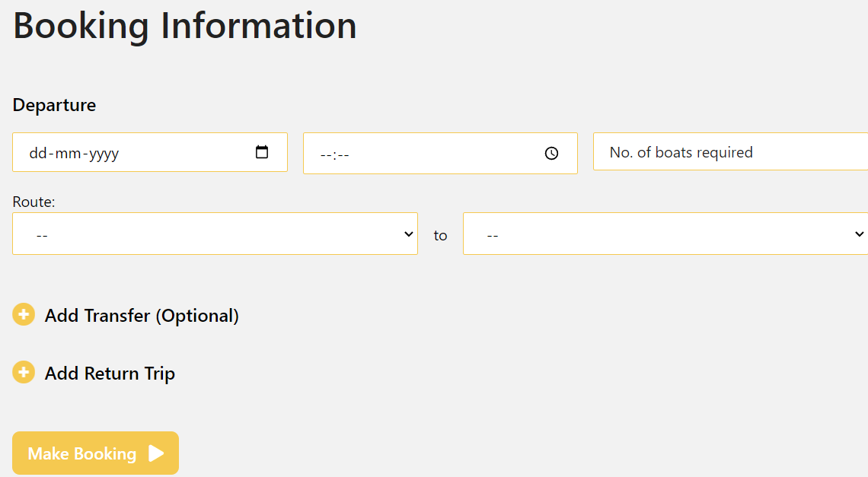Expand the Add Transfer (Optional) section
The width and height of the screenshot is (868, 477).
[x=142, y=316]
